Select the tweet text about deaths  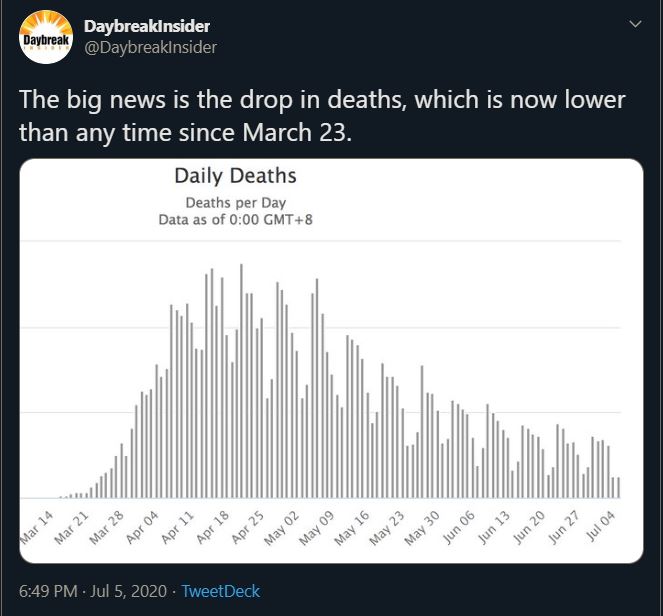(322, 116)
